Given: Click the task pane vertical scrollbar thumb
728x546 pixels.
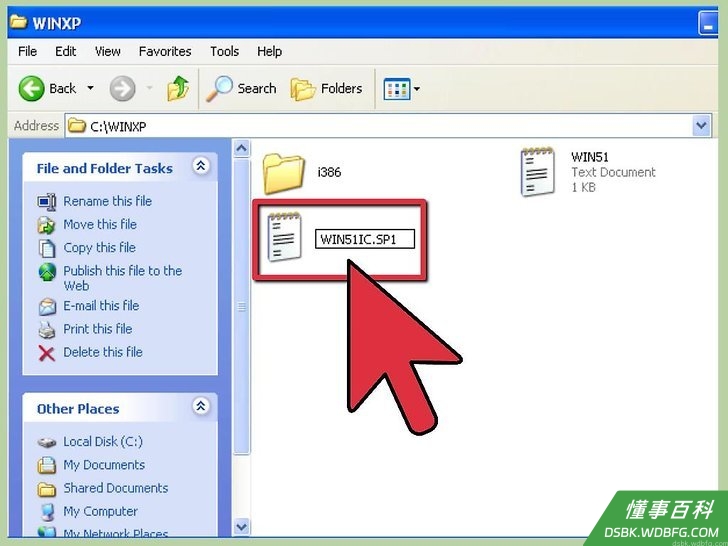Looking at the screenshot, I should click(x=241, y=306).
